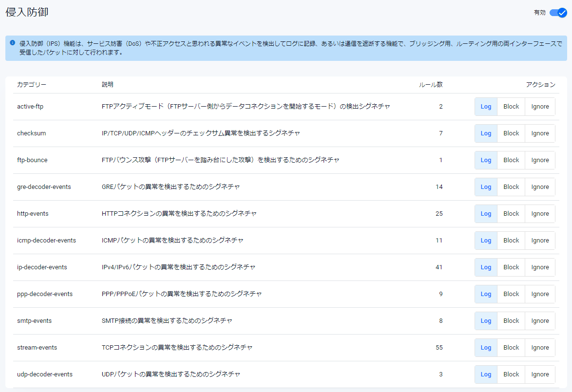The image size is (572, 392).
Task: Select Block for icmp-decoder-events
Action: [511, 241]
